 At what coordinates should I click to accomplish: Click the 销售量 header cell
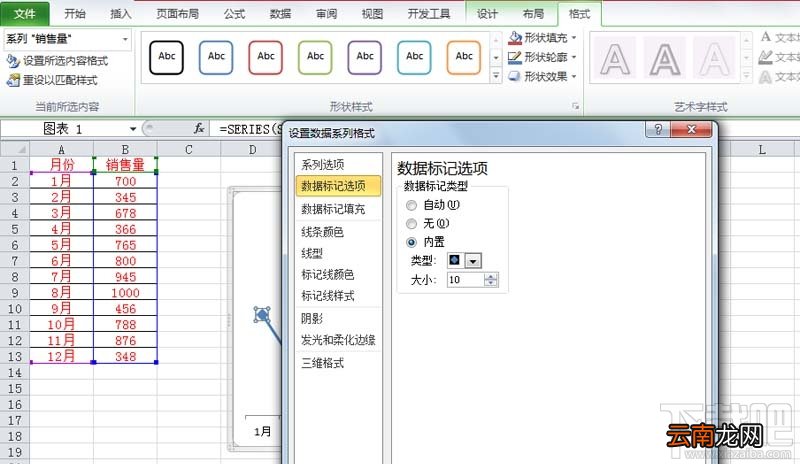pos(125,165)
